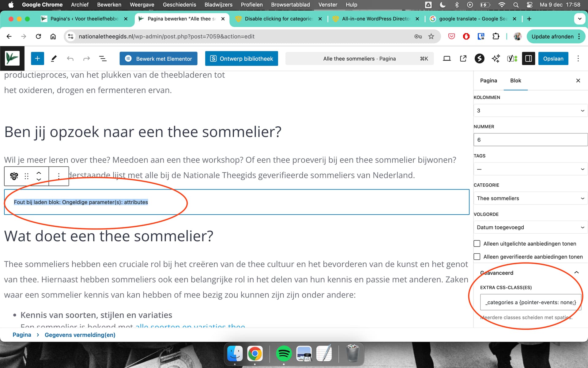
Task: Open command palette Alle thee sommeliers
Action: point(360,59)
